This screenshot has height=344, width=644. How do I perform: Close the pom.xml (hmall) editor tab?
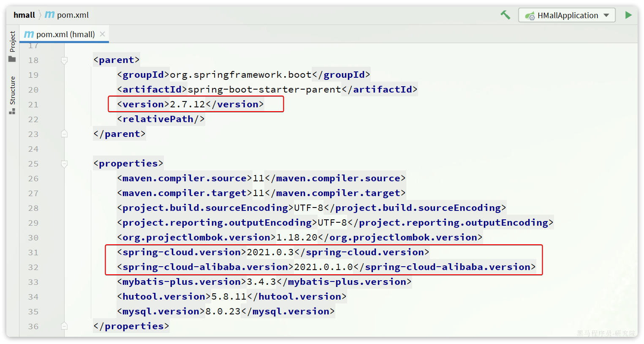(102, 34)
